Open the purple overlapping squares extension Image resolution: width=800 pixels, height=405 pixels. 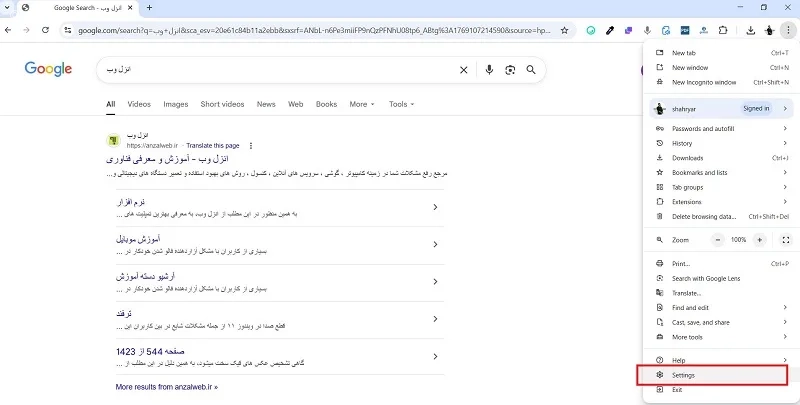click(629, 31)
